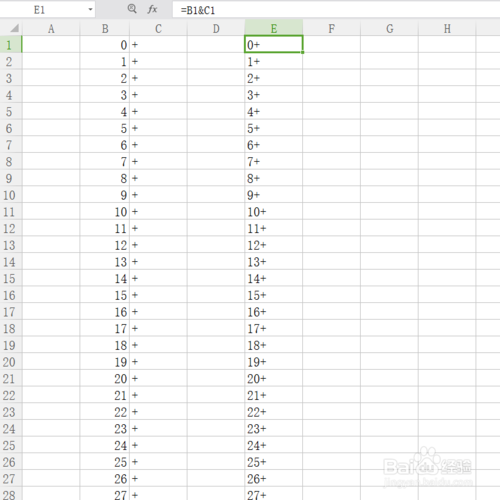Click the fx insert function icon
This screenshot has width=500, height=500.
[x=152, y=9]
